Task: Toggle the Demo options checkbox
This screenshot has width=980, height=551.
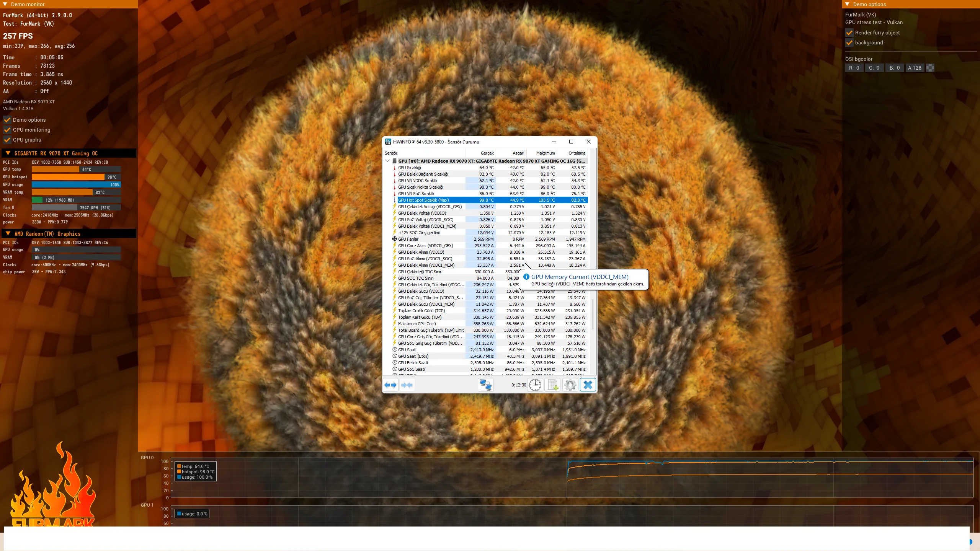Action: pos(7,120)
